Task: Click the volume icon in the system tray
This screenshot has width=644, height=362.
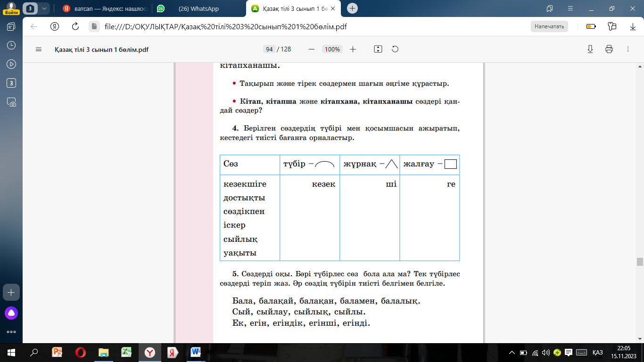Action: (546, 353)
